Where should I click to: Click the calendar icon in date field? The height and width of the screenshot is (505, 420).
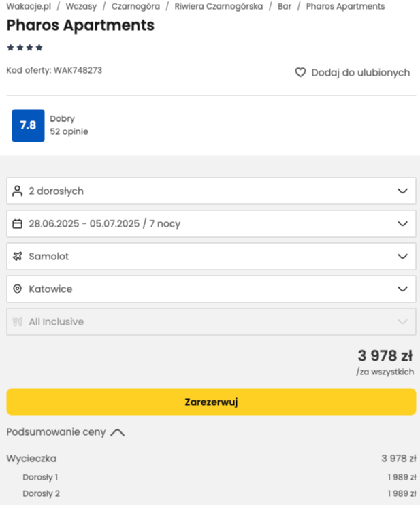click(18, 223)
